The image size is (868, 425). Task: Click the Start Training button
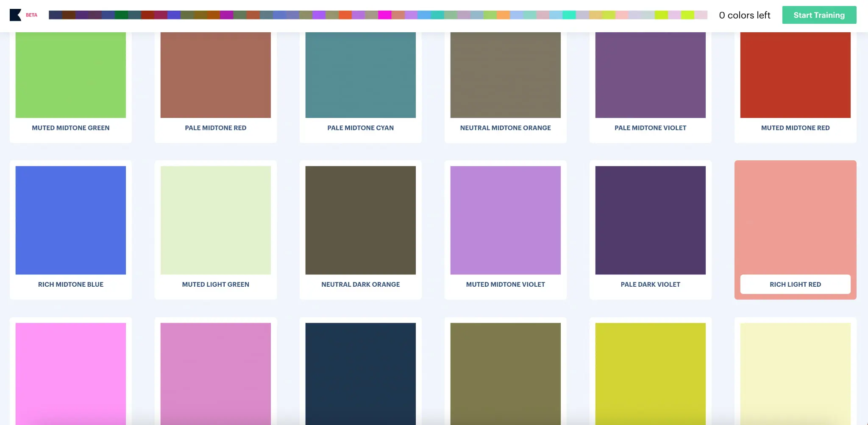[x=819, y=15]
